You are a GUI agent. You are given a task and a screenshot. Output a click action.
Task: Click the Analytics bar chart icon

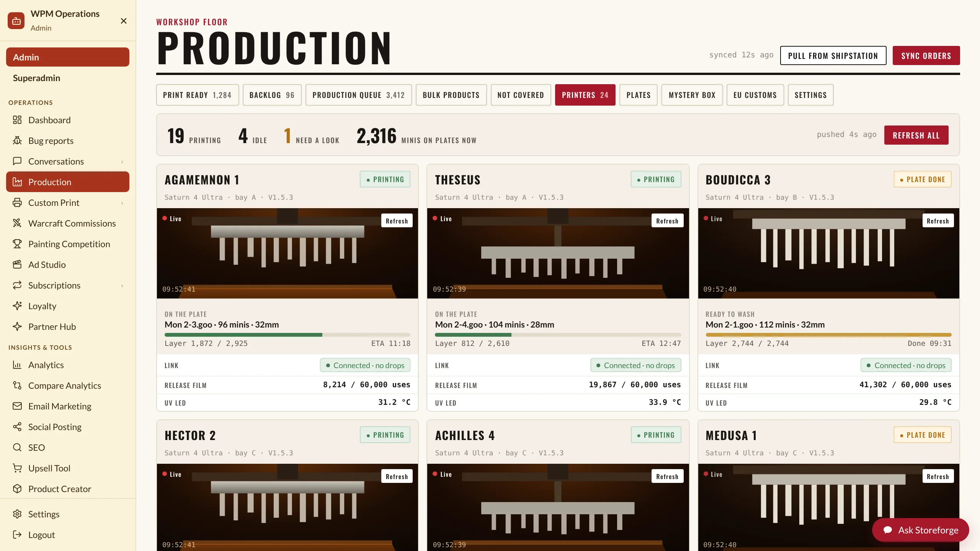click(x=17, y=365)
